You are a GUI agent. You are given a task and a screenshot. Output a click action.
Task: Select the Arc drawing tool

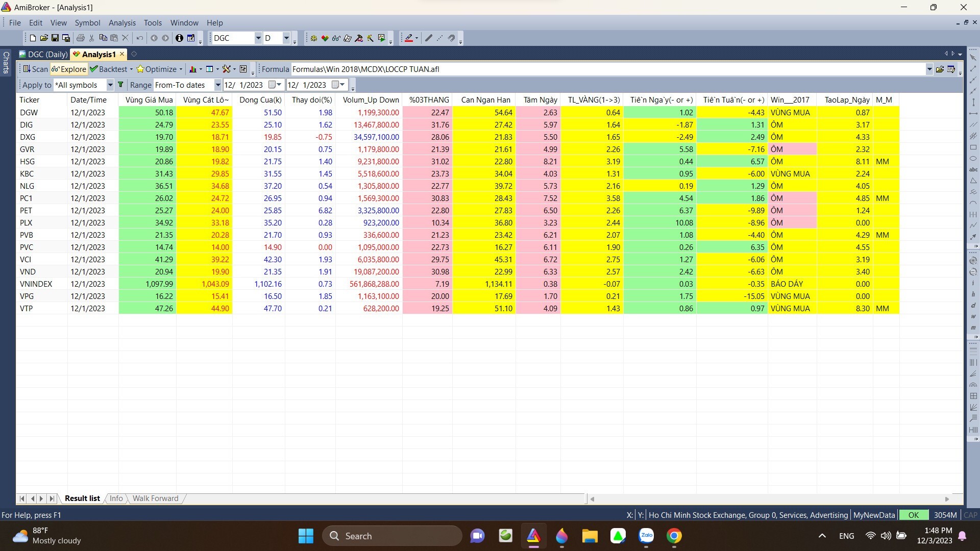[x=973, y=203]
